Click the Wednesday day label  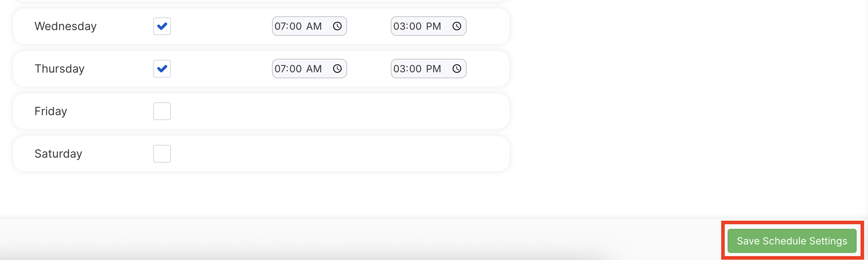[66, 26]
